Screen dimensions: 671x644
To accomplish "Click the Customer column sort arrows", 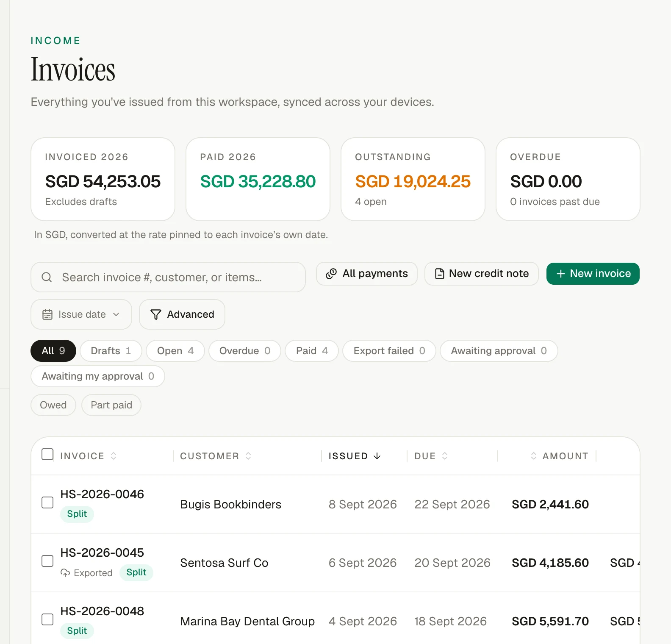I will pyautogui.click(x=248, y=456).
